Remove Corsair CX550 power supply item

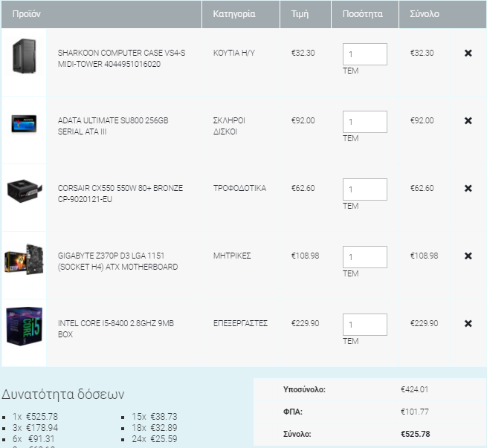[x=468, y=188]
